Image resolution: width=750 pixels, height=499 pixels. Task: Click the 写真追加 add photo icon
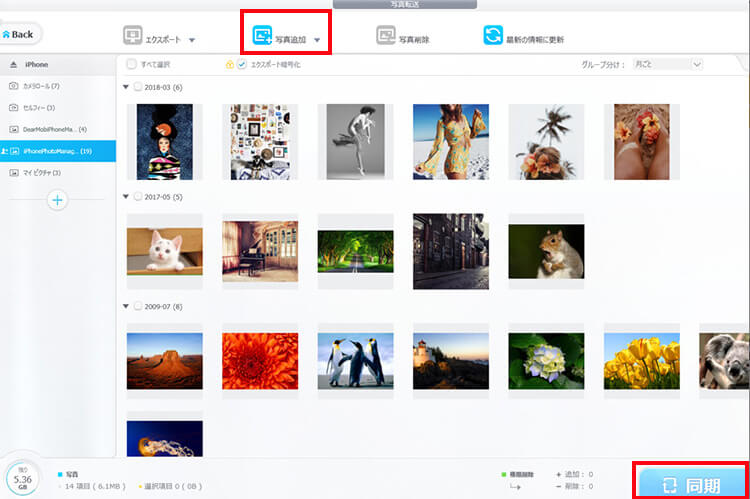pos(262,37)
